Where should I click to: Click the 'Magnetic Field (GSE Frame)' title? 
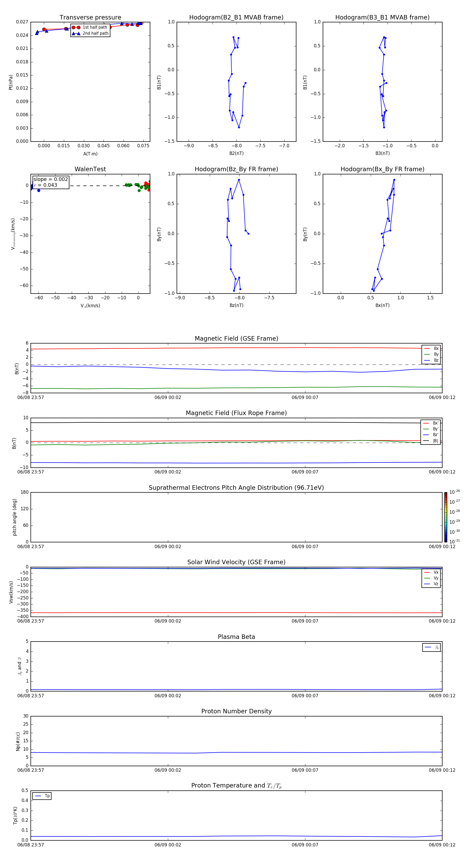[x=236, y=339]
